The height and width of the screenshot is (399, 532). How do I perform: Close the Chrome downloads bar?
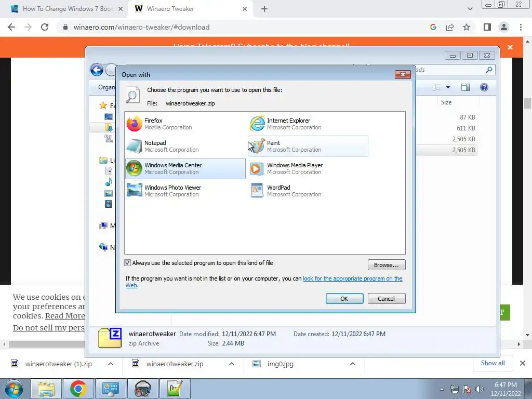pyautogui.click(x=523, y=363)
